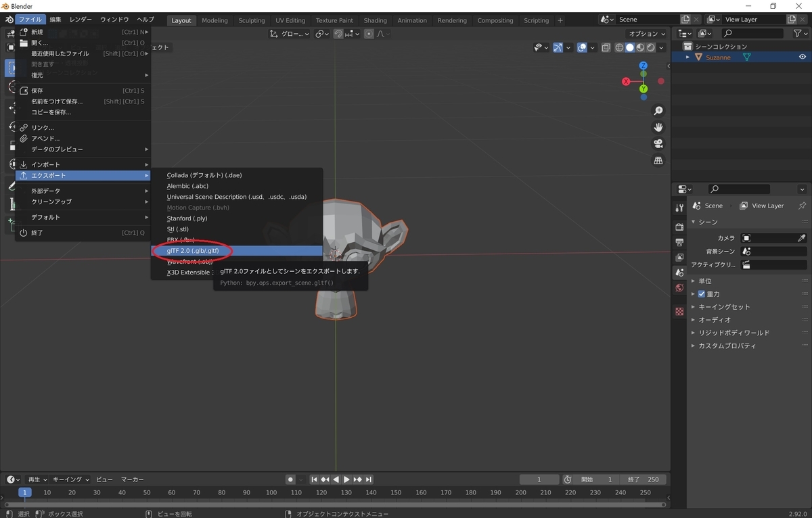Collapse the シーン panel
The height and width of the screenshot is (518, 812).
[694, 222]
